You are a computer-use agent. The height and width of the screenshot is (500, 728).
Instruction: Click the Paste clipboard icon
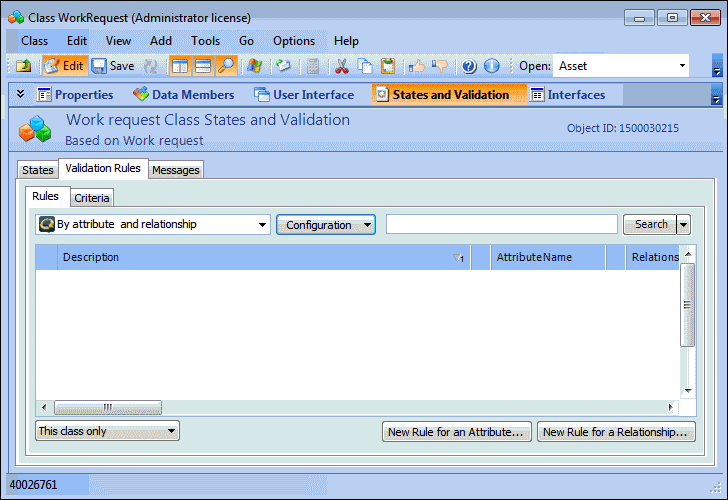click(x=388, y=66)
